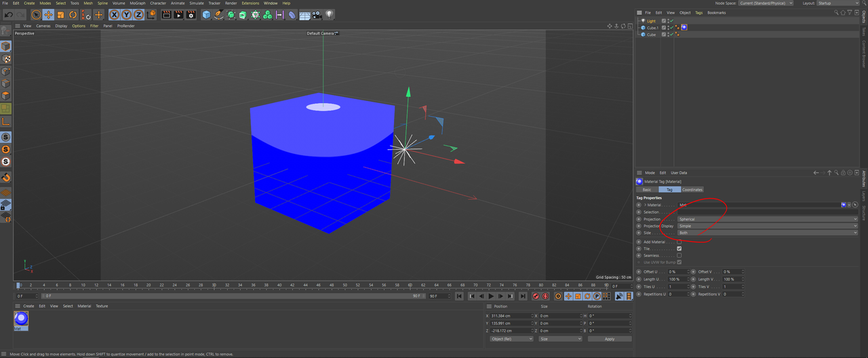This screenshot has height=358, width=868.
Task: Toggle the Y axis lock
Action: pyautogui.click(x=126, y=14)
